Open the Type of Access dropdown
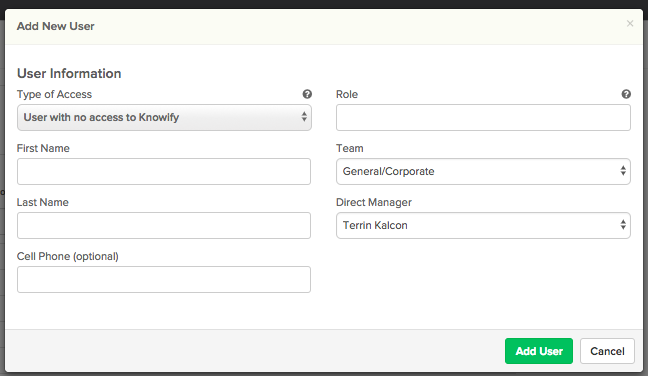648x376 pixels. click(x=164, y=117)
